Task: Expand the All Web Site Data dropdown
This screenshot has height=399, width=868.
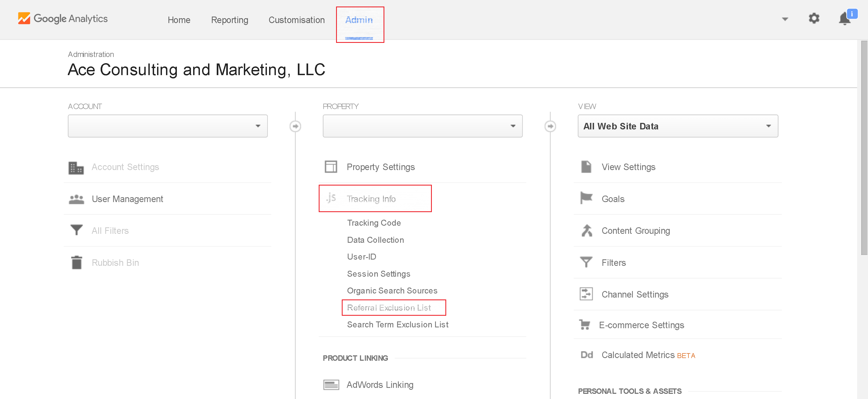Action: [678, 126]
